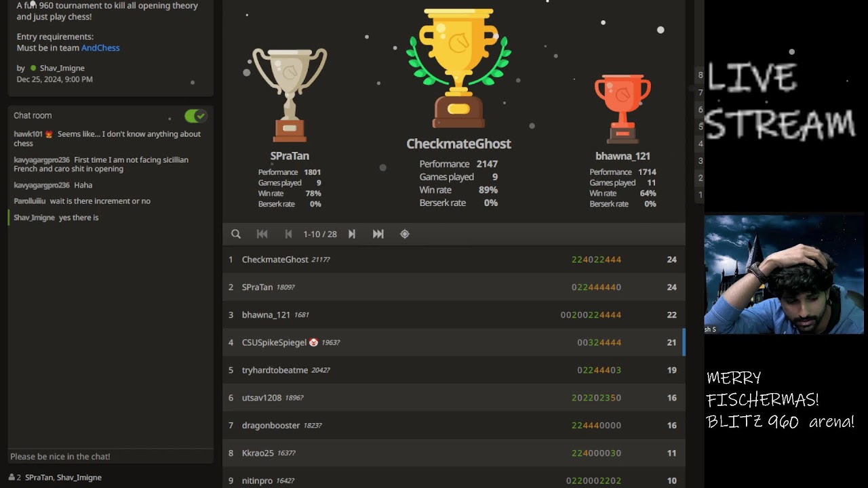
Task: Go to previous standings page
Action: 288,234
